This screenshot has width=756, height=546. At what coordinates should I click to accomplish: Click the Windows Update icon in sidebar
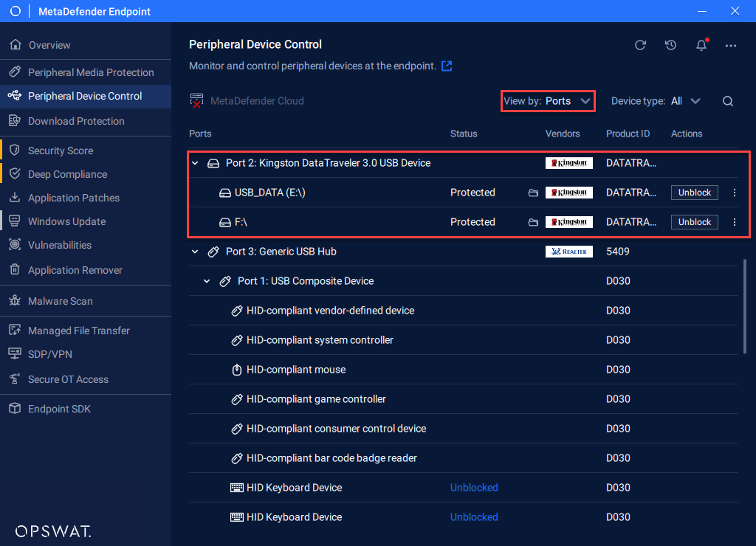click(x=15, y=221)
